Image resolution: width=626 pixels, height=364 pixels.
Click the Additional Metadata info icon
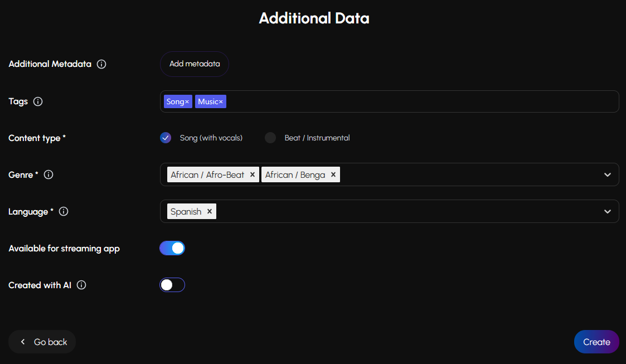point(101,64)
